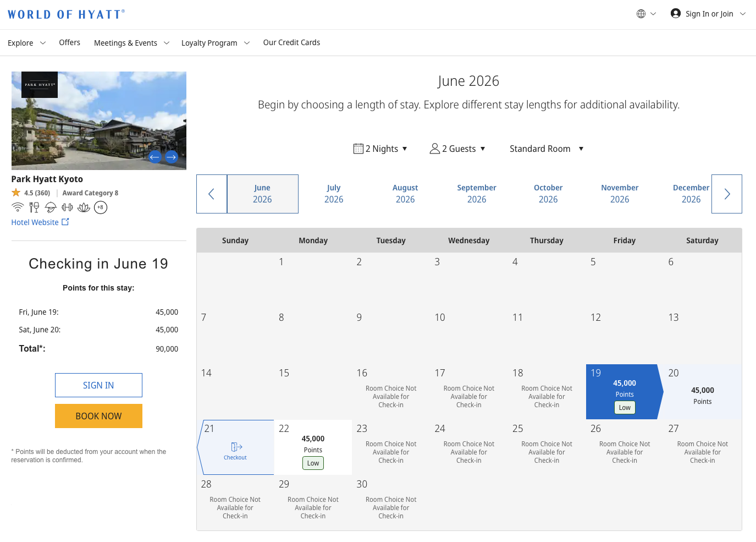
Task: Click the Wi-Fi amenity icon
Action: [18, 207]
